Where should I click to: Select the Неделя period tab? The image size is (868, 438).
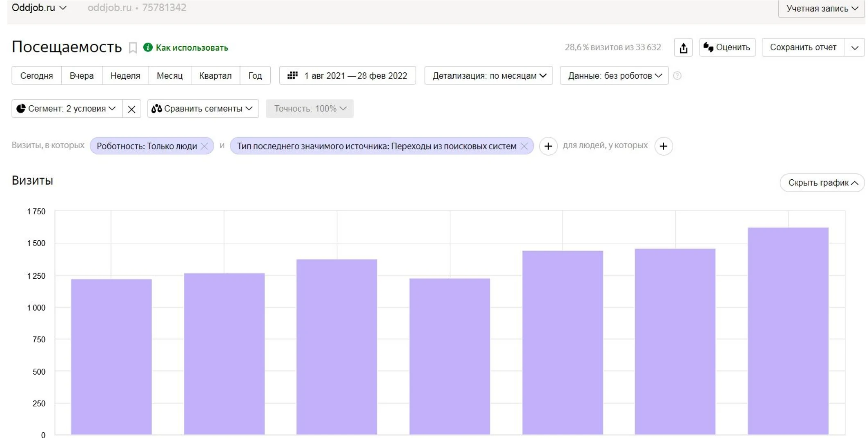125,76
